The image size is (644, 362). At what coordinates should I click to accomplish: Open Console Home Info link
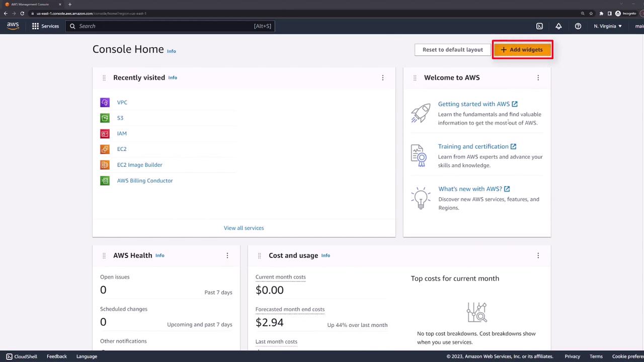pyautogui.click(x=172, y=51)
